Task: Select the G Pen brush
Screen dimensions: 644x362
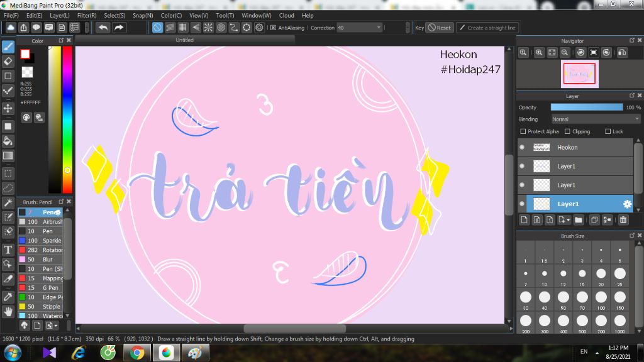Action: [x=41, y=288]
